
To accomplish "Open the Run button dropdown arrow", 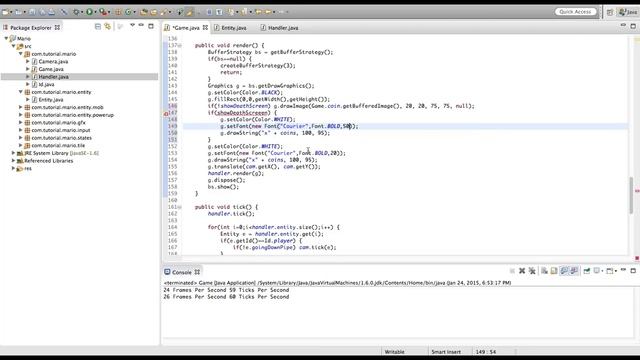I will (x=95, y=12).
